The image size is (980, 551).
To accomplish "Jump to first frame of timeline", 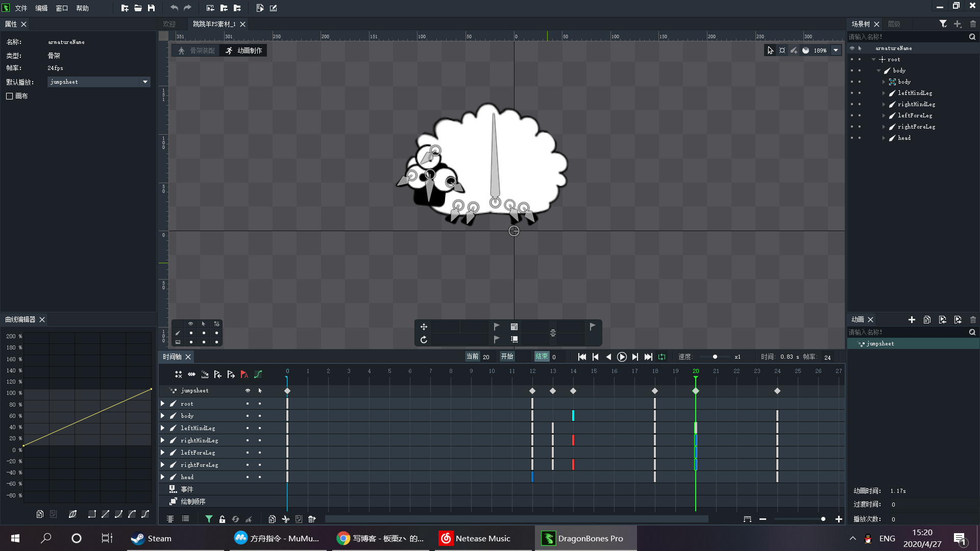I will [582, 357].
